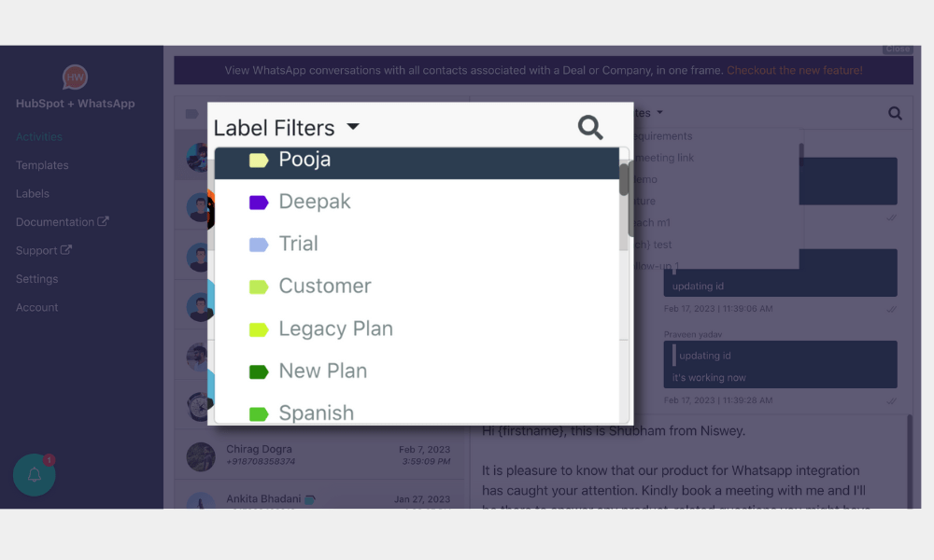Open the Activities section in the sidebar

click(x=39, y=136)
